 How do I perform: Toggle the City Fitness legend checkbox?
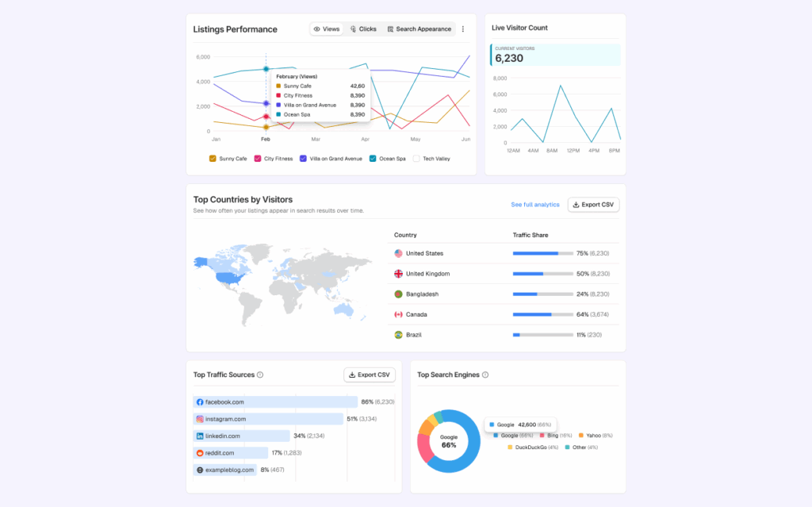coord(258,159)
